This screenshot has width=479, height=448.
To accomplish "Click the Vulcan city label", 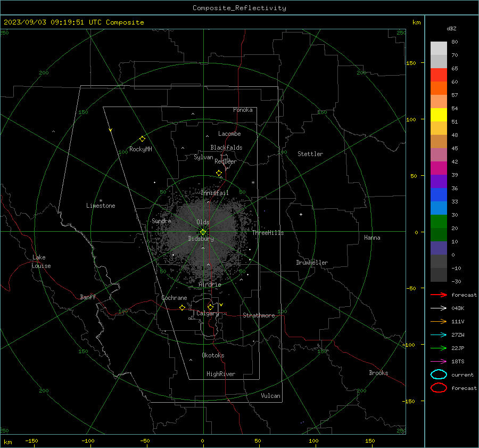I will pos(271,396).
